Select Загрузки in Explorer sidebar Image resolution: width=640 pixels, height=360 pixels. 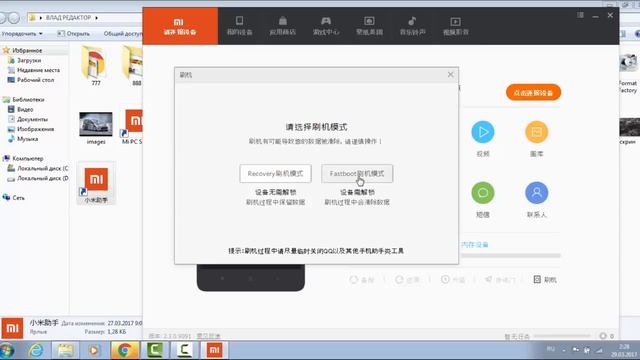point(29,60)
